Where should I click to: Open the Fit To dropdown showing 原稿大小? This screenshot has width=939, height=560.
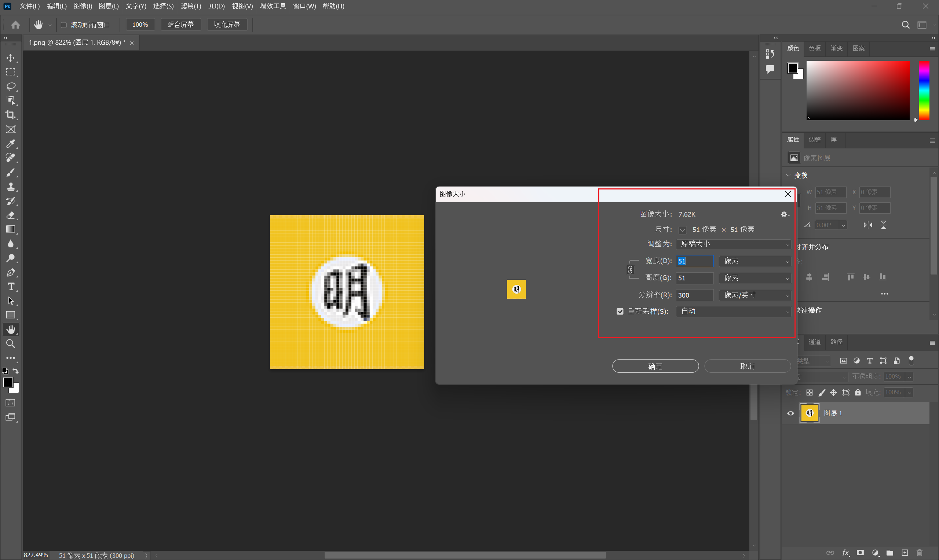(733, 244)
